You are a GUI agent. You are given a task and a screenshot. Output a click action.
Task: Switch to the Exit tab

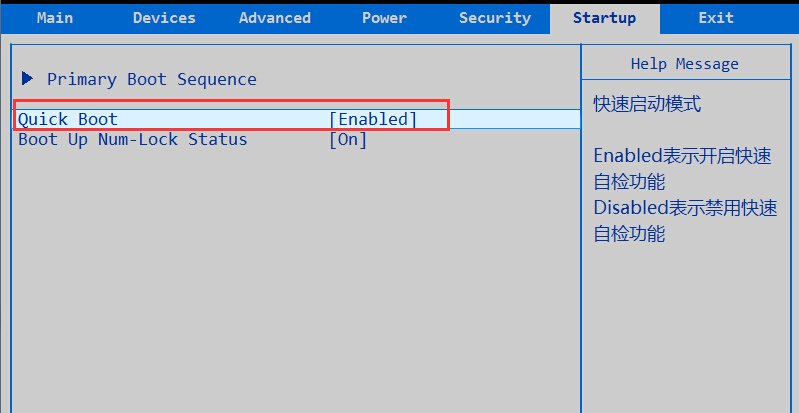[716, 18]
